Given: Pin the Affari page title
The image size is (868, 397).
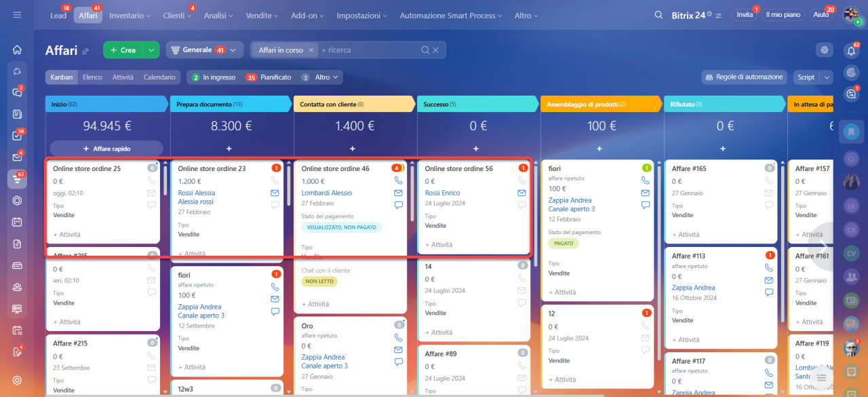Looking at the screenshot, I should 85,51.
